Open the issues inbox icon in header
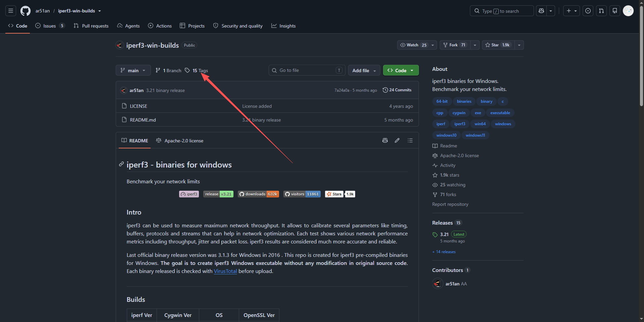The height and width of the screenshot is (322, 644). click(x=588, y=11)
